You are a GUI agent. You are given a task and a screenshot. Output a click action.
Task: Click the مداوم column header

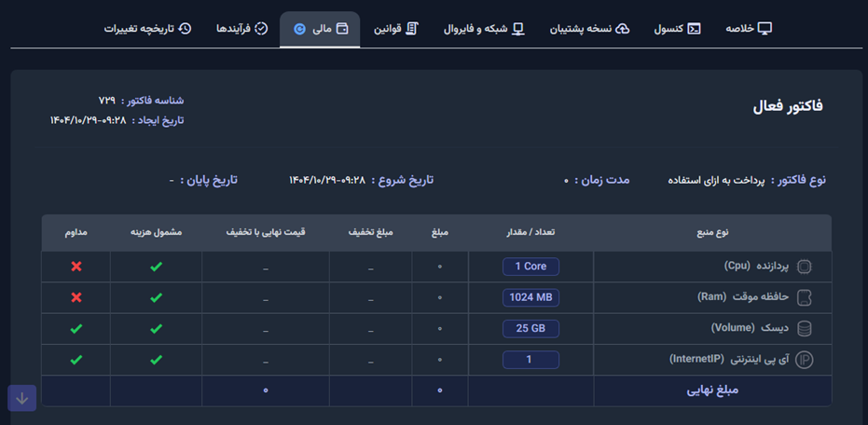(76, 233)
